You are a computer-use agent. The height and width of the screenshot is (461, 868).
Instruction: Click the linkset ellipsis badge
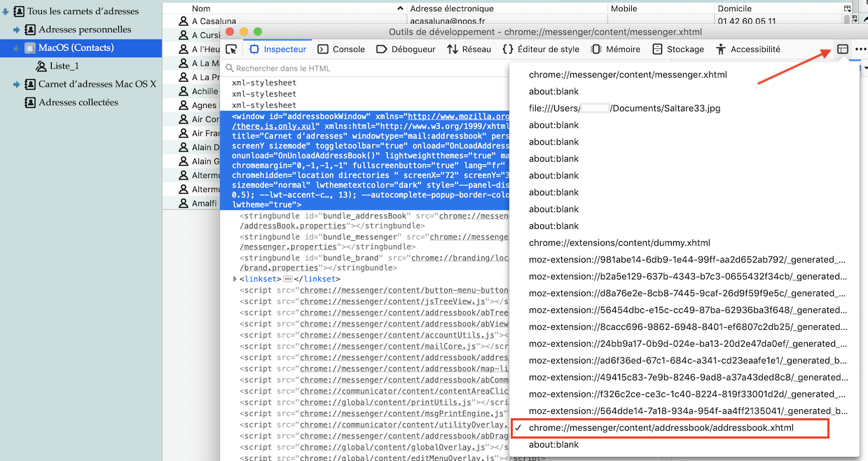[x=287, y=279]
